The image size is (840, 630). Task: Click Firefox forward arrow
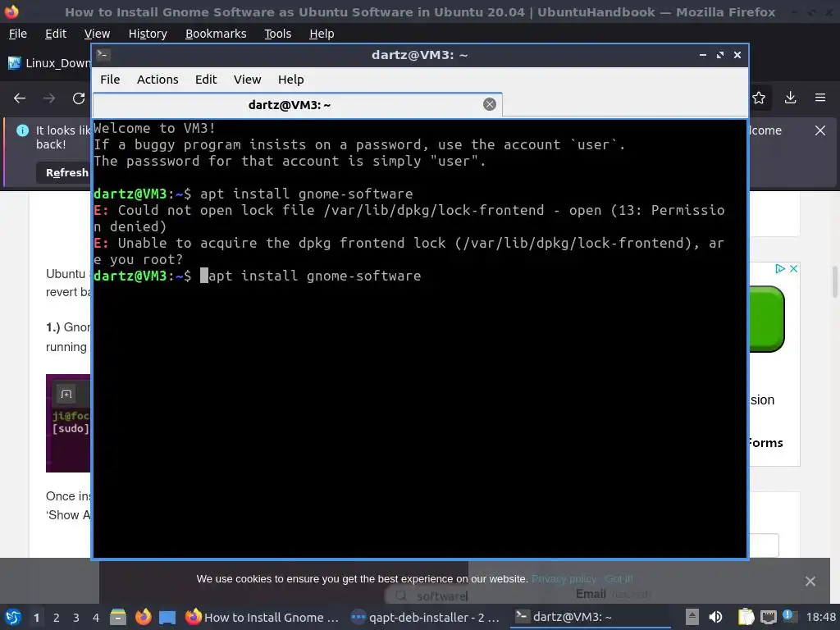coord(48,98)
